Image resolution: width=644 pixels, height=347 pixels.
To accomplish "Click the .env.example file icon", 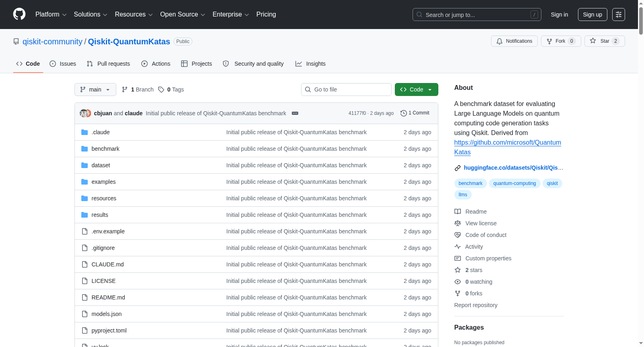I will point(85,231).
